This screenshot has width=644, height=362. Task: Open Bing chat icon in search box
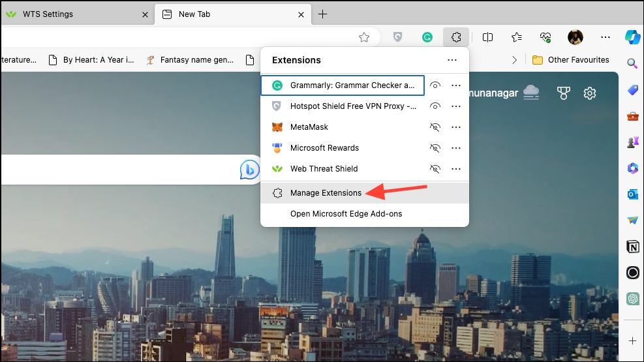pyautogui.click(x=249, y=170)
